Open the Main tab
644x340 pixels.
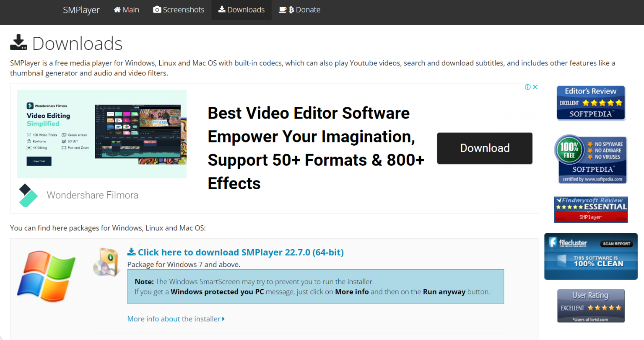(126, 10)
